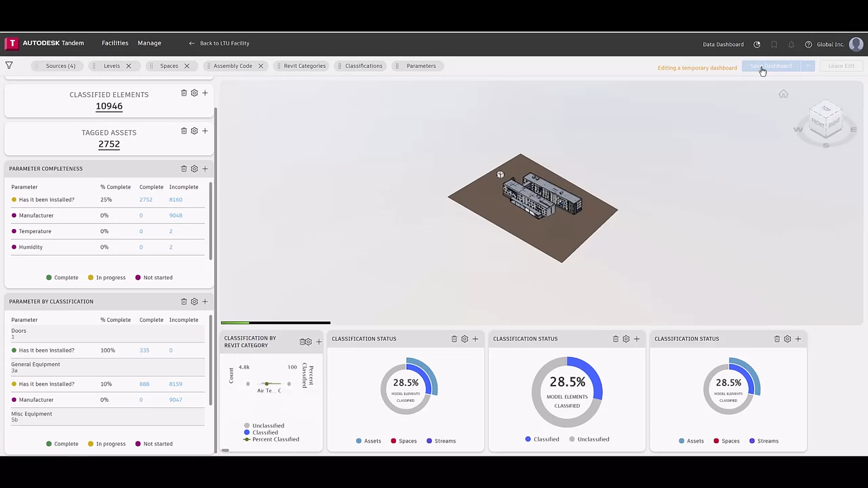Screen dimensions: 868x488
Task: Open the notifications bell
Action: 791,45
